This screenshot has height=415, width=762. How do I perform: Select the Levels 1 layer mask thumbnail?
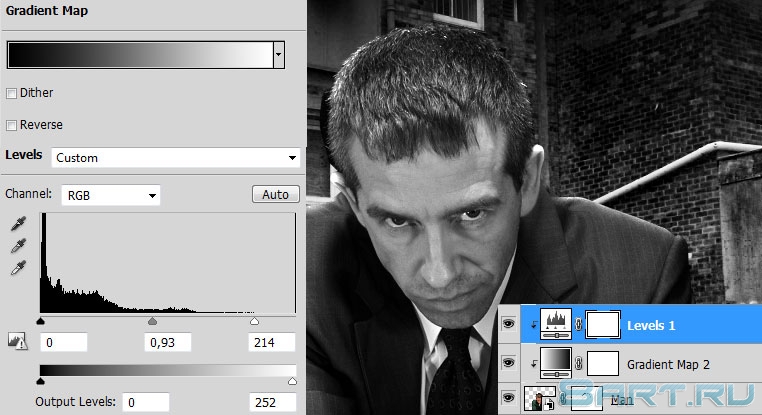[x=603, y=325]
